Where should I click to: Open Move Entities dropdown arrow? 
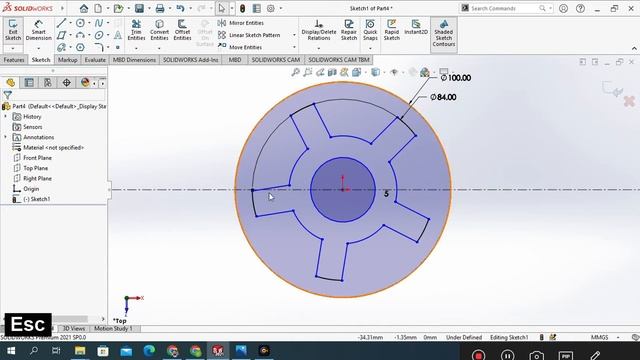click(x=294, y=47)
